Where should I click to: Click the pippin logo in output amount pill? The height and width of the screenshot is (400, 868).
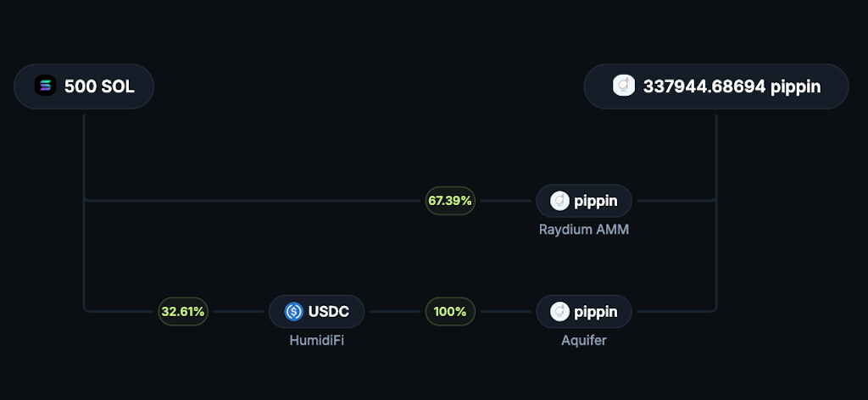pos(623,86)
